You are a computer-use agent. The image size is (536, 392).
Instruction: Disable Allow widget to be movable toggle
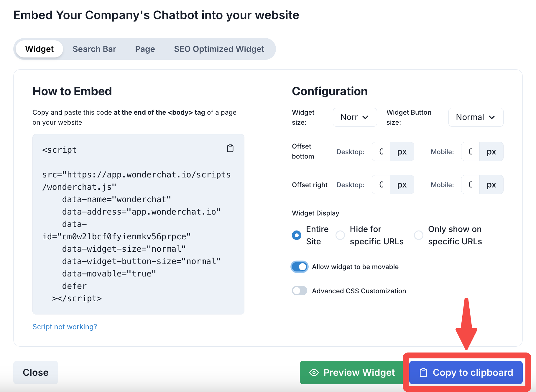click(300, 267)
